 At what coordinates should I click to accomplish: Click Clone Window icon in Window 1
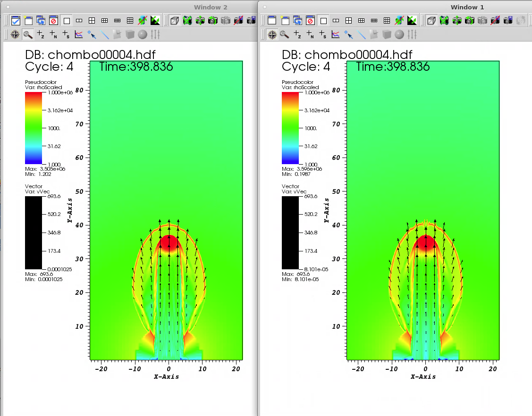click(x=297, y=21)
